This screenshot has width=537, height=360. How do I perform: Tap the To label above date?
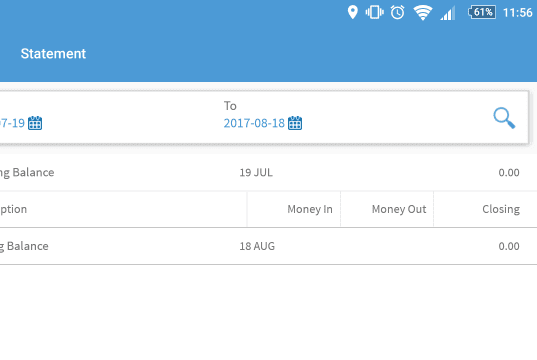(230, 106)
